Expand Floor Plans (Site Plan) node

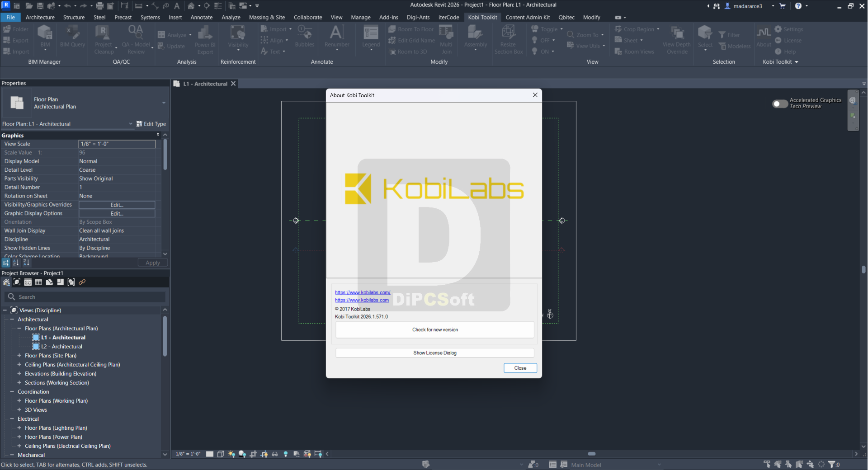19,356
